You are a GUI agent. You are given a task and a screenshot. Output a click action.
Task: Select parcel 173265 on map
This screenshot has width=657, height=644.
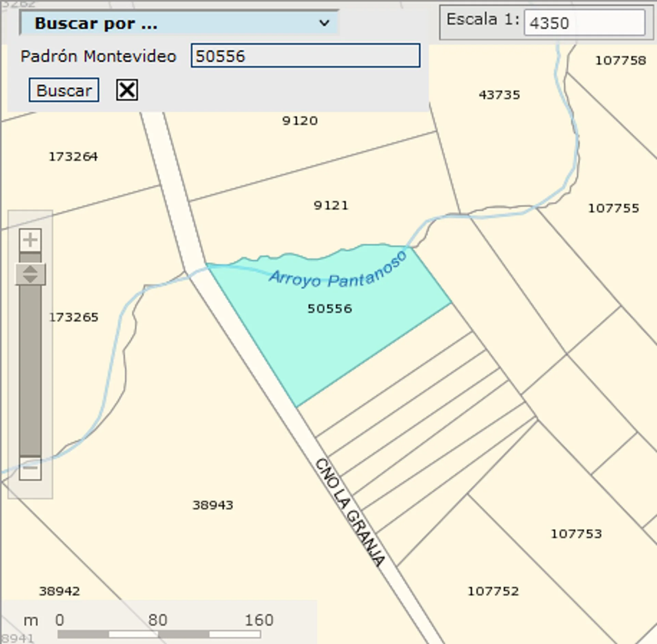74,317
